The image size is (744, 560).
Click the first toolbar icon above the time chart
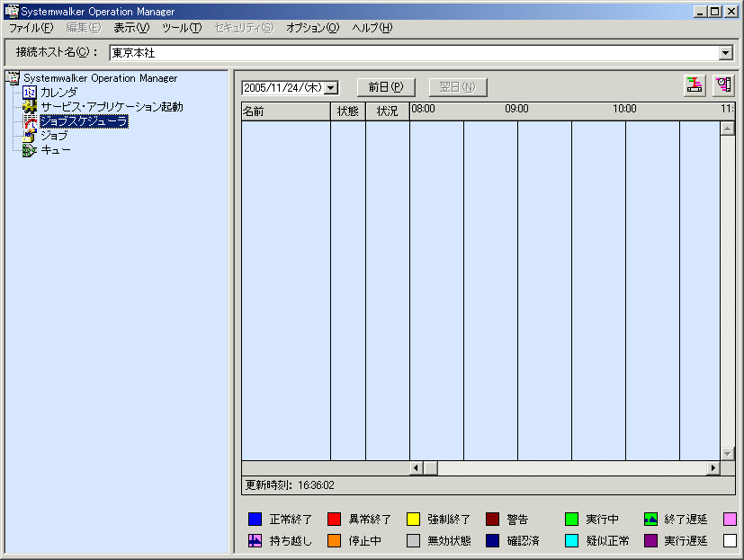coord(695,86)
